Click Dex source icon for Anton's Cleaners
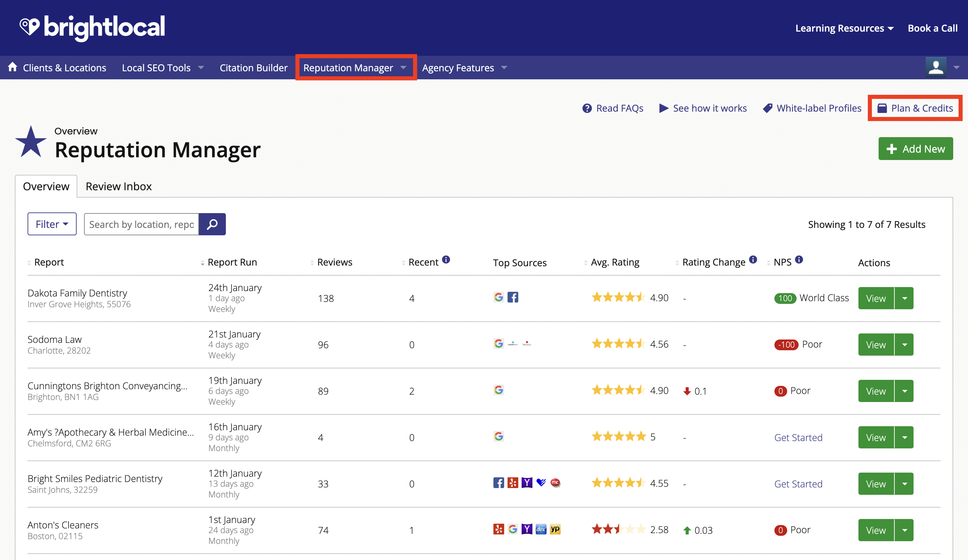 [541, 529]
